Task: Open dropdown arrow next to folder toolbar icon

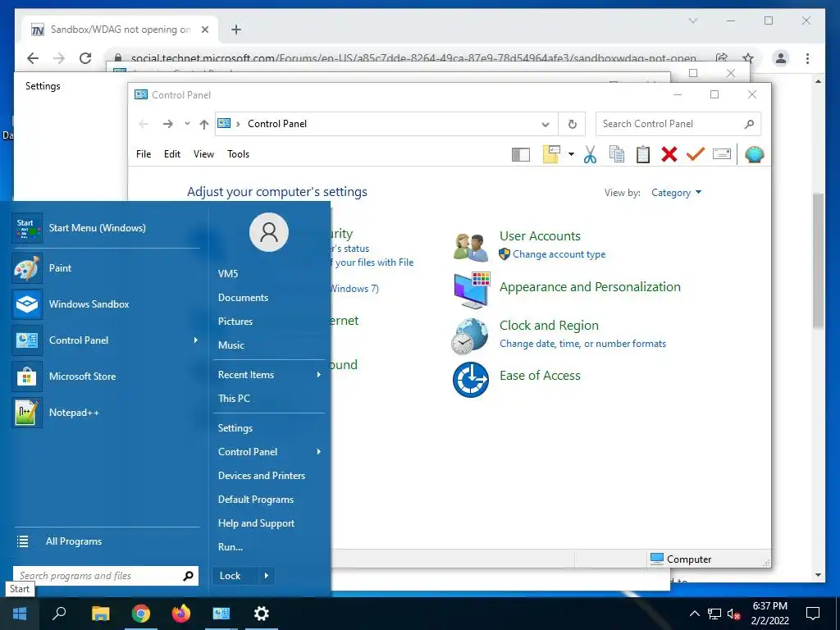Action: point(571,155)
